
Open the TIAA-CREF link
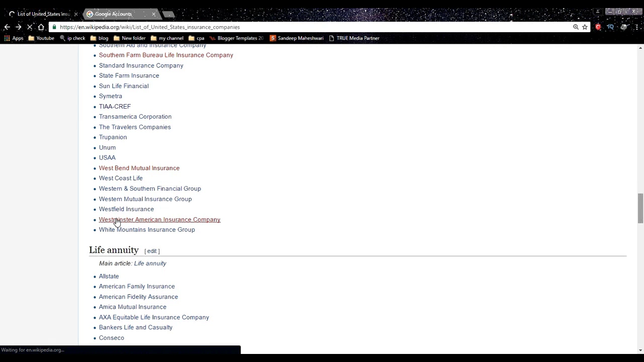click(115, 107)
